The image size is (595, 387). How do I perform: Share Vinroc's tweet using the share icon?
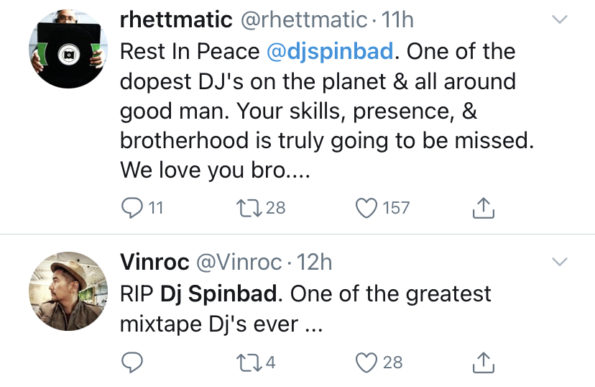click(x=483, y=362)
